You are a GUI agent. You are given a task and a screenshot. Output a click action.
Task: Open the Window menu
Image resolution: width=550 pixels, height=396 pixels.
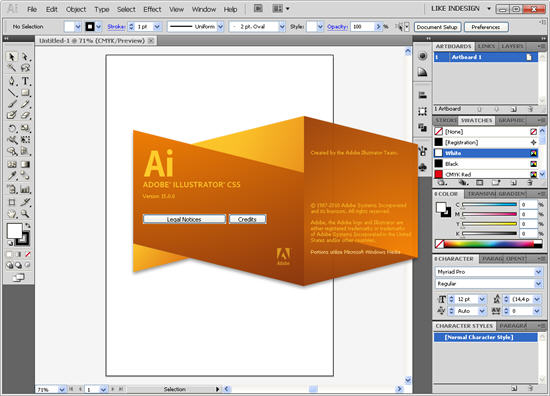pyautogui.click(x=204, y=9)
